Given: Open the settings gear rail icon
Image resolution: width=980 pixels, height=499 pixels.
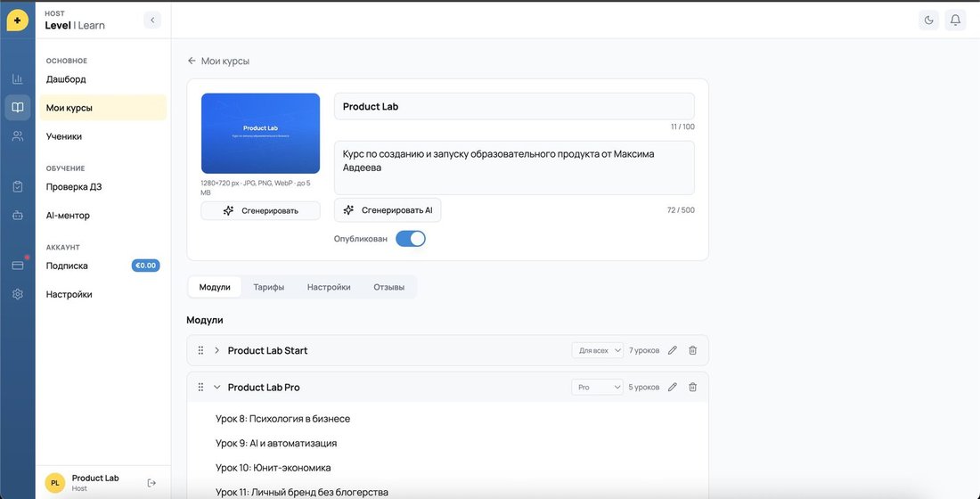Looking at the screenshot, I should (18, 294).
